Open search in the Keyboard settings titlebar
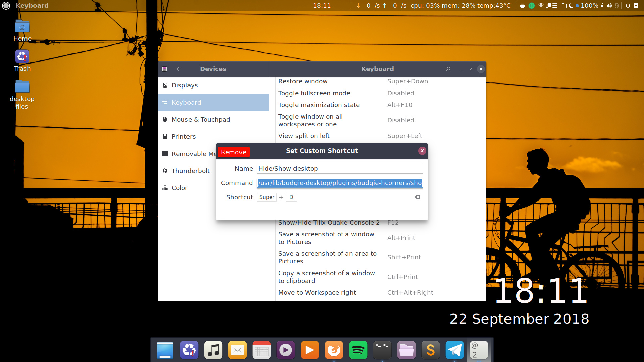The width and height of the screenshot is (644, 362). (448, 69)
